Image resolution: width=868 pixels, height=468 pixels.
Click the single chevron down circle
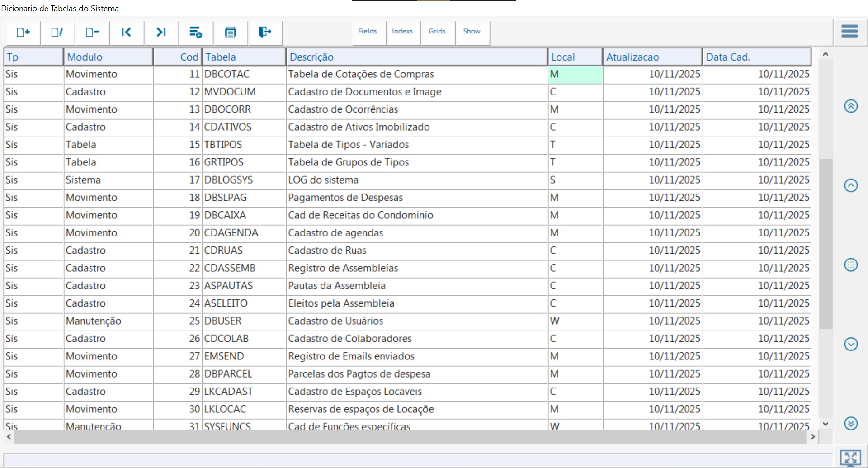point(851,344)
